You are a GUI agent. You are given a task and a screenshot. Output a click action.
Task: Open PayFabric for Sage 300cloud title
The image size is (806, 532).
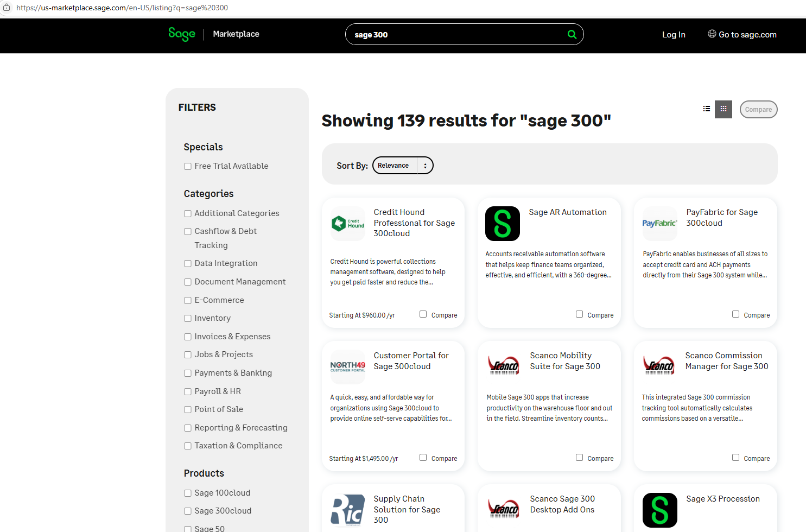click(722, 218)
